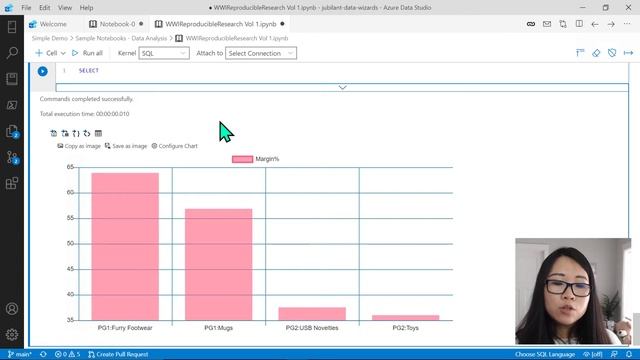The image size is (640, 360).
Task: Toggle the [off] indicator in status bar
Action: point(593,354)
